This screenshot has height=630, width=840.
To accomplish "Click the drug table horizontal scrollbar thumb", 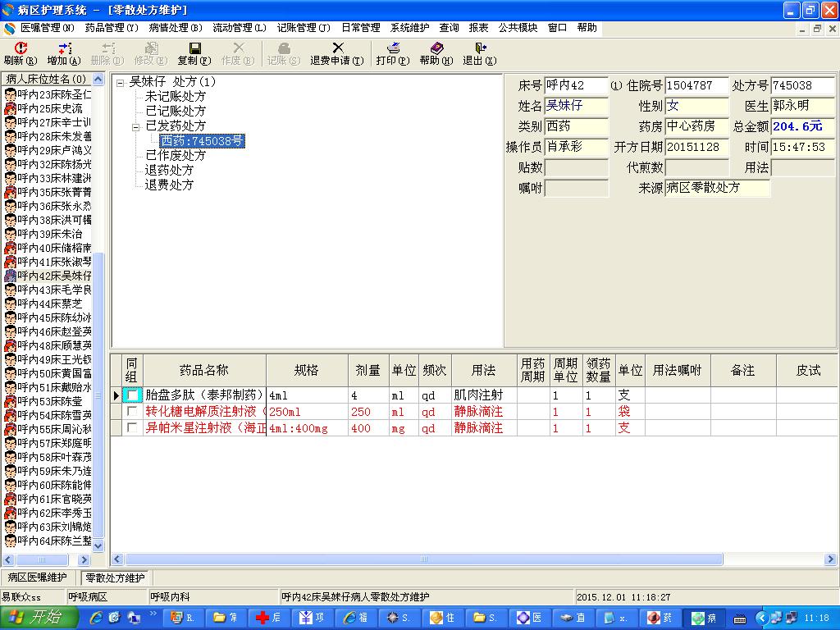I will pyautogui.click(x=423, y=559).
